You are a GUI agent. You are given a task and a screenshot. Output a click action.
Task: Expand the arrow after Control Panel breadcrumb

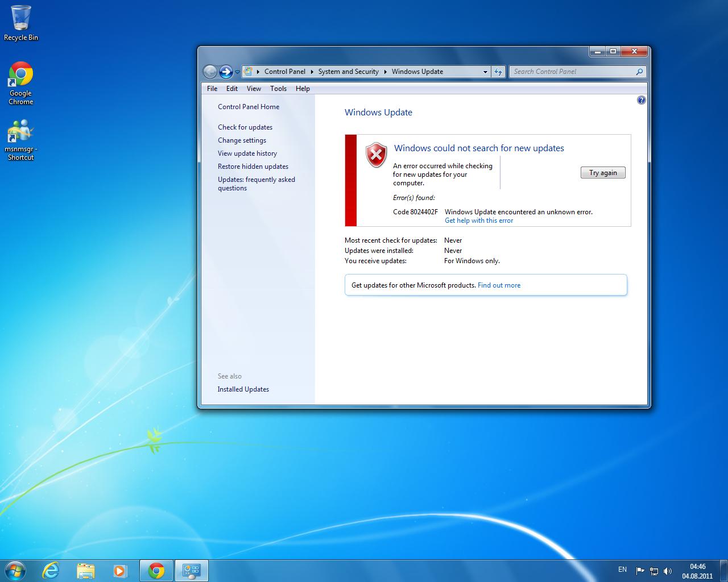tap(312, 72)
